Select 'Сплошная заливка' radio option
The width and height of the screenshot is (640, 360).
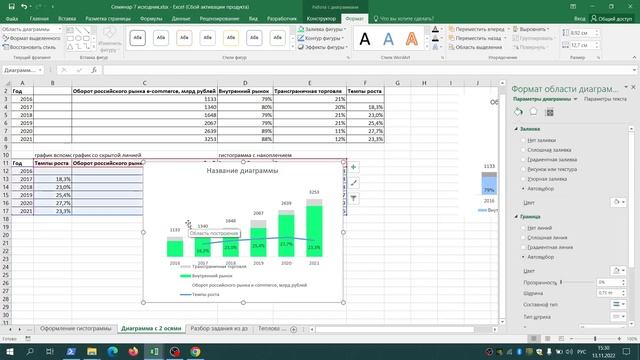pos(524,150)
